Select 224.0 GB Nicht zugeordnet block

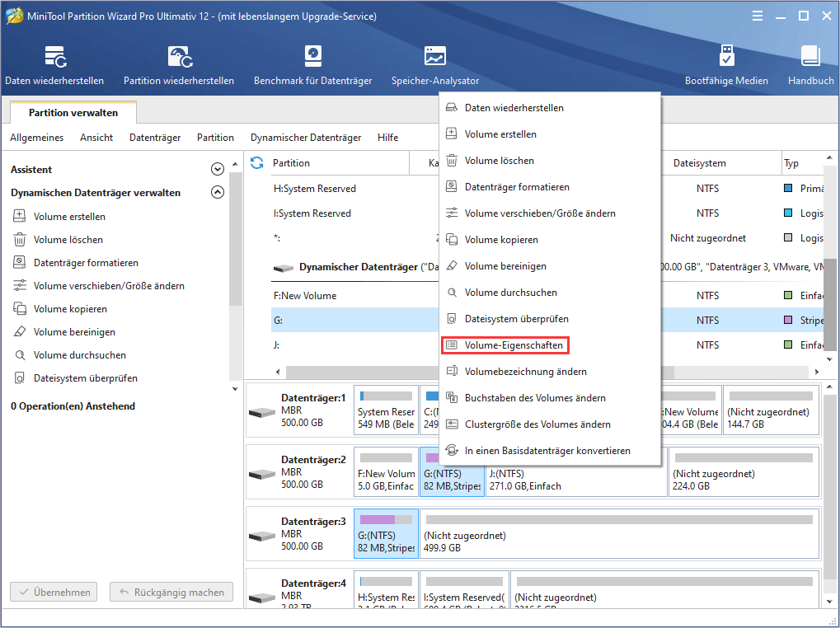pyautogui.click(x=744, y=471)
